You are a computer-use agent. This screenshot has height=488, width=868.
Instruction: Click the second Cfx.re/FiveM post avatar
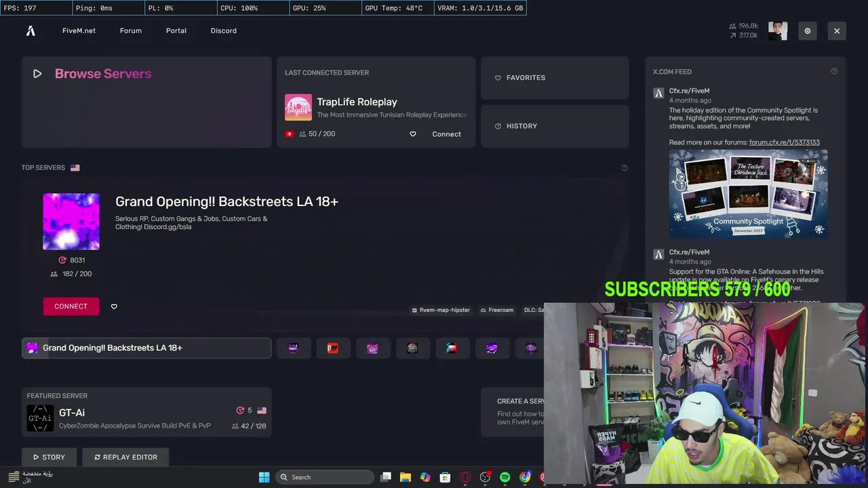[658, 255]
